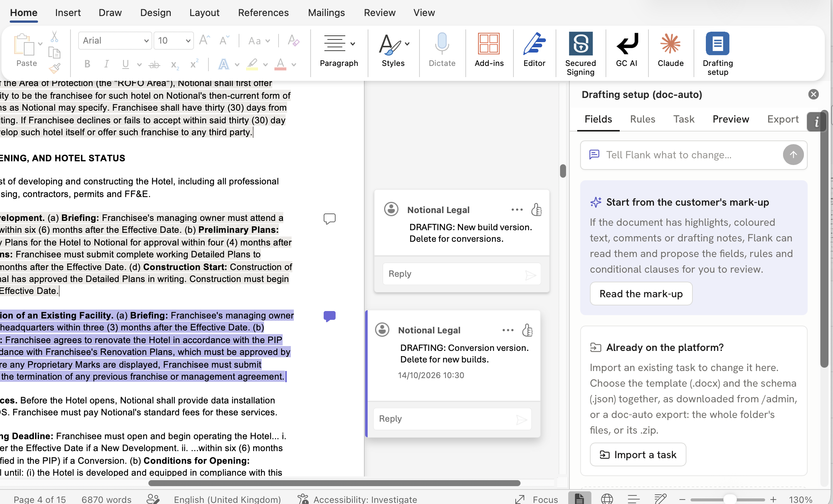Click the Format Painter brush icon
The image size is (833, 504).
click(54, 68)
